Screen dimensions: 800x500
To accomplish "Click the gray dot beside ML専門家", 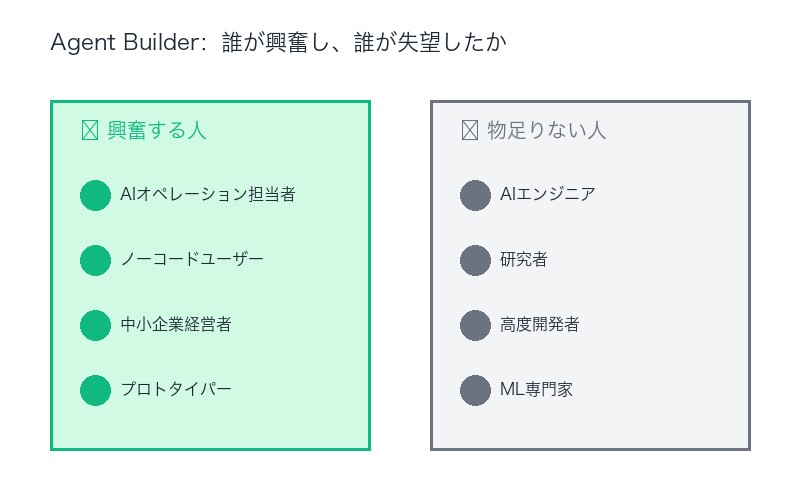I will point(475,390).
